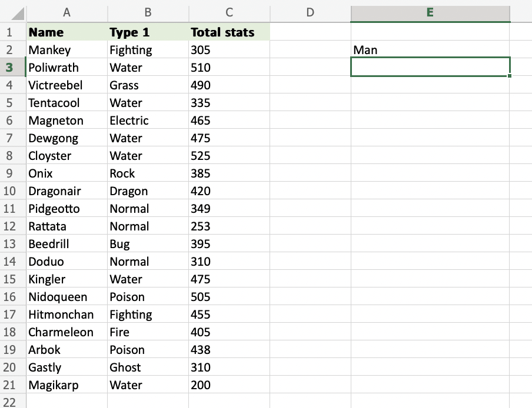Click the Type 1 header cell
This screenshot has height=408, width=532.
(147, 32)
